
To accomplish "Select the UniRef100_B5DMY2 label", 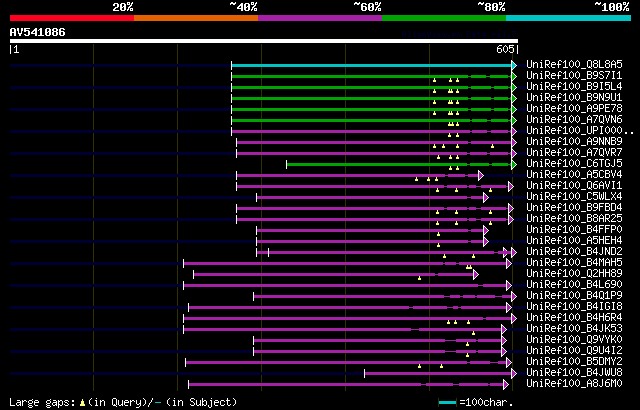I will click(574, 362).
